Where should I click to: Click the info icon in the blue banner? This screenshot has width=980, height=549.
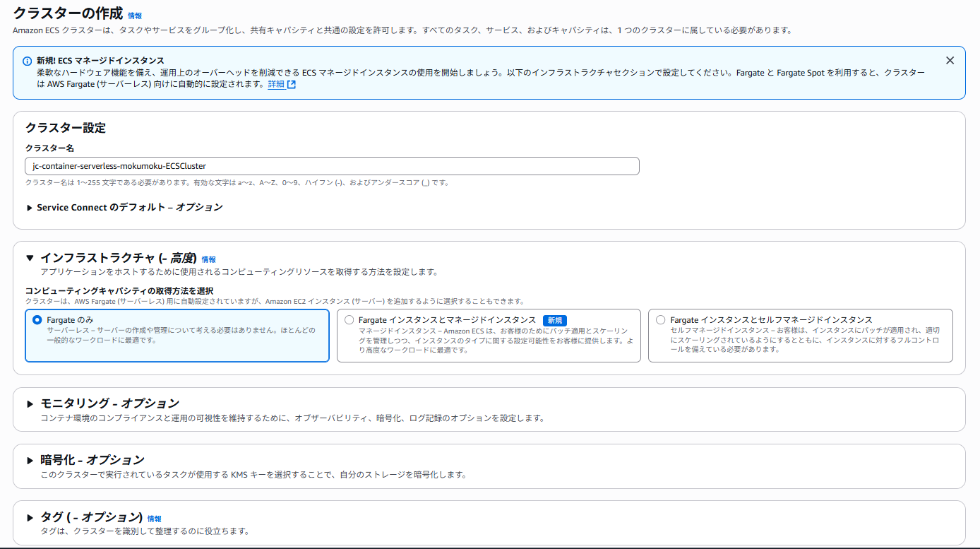[27, 61]
